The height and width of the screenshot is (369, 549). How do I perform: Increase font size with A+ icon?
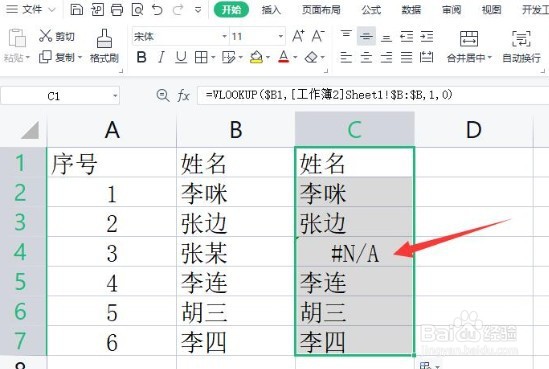[x=298, y=36]
